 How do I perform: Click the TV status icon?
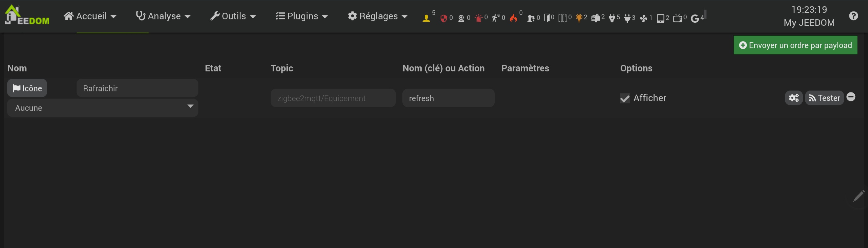[x=677, y=18]
